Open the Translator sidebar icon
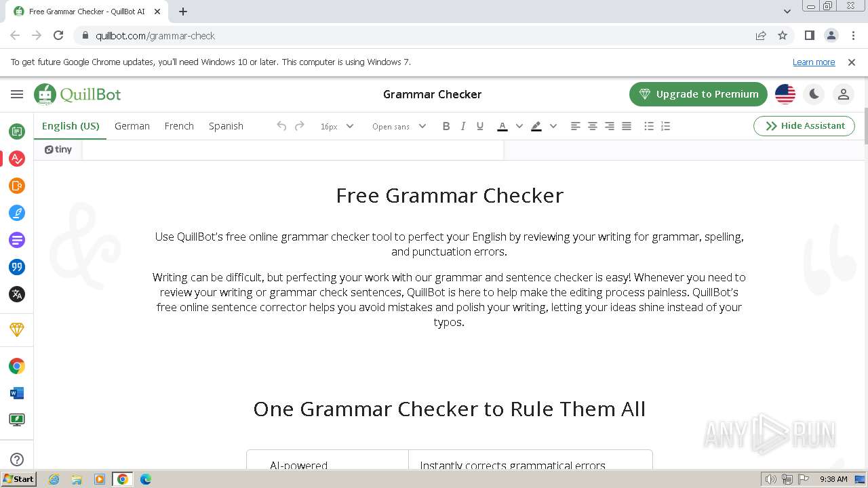The width and height of the screenshot is (868, 488). [x=17, y=294]
